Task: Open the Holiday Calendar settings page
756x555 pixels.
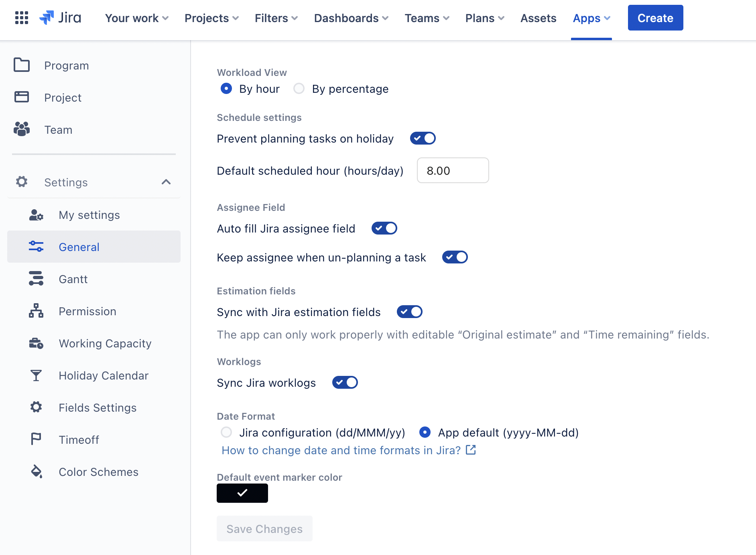Action: [x=94, y=375]
